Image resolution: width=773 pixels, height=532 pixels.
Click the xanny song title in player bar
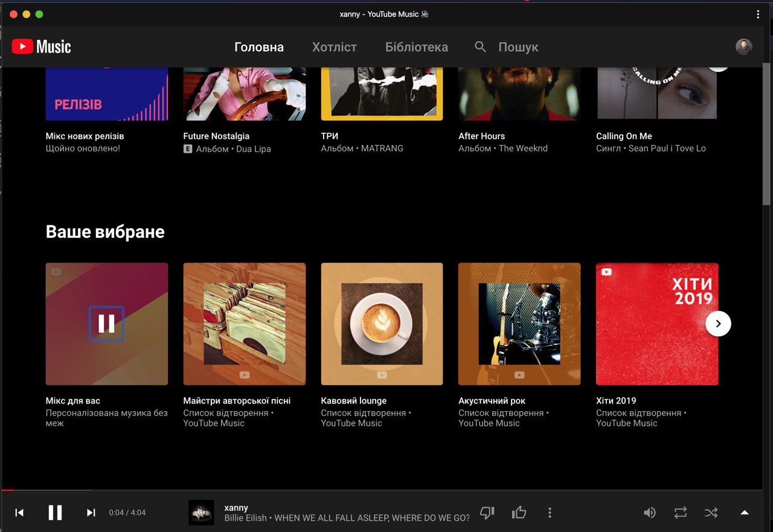(236, 508)
